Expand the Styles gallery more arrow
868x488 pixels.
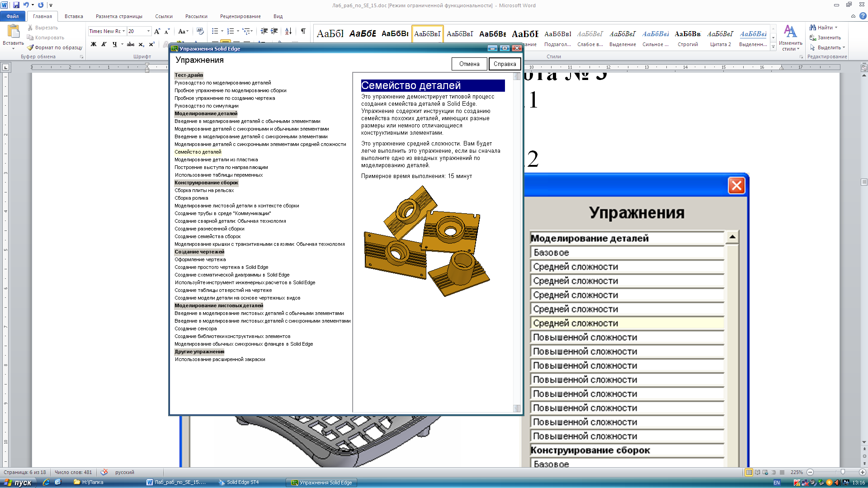(x=774, y=47)
